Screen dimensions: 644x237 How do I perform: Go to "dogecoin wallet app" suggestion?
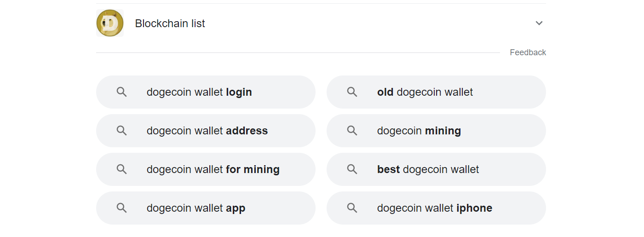(196, 208)
